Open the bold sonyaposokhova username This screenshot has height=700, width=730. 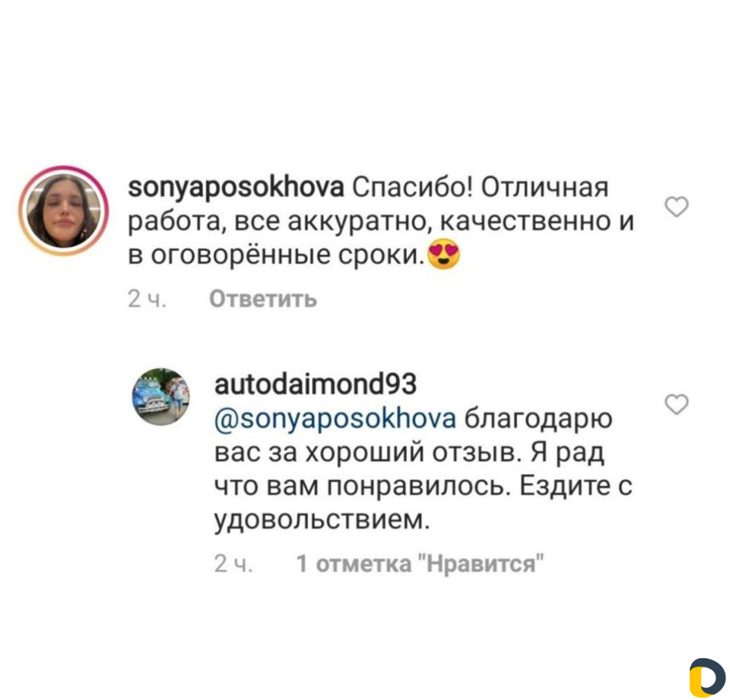236,188
